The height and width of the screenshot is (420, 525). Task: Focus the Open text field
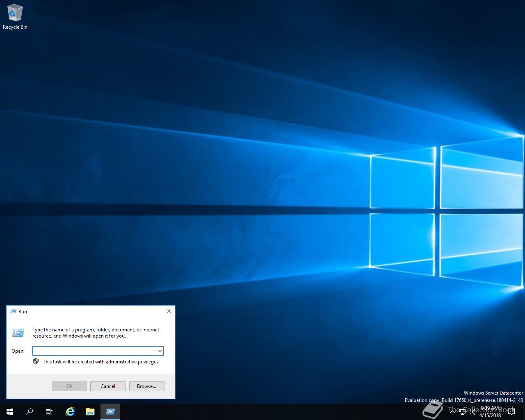point(94,351)
